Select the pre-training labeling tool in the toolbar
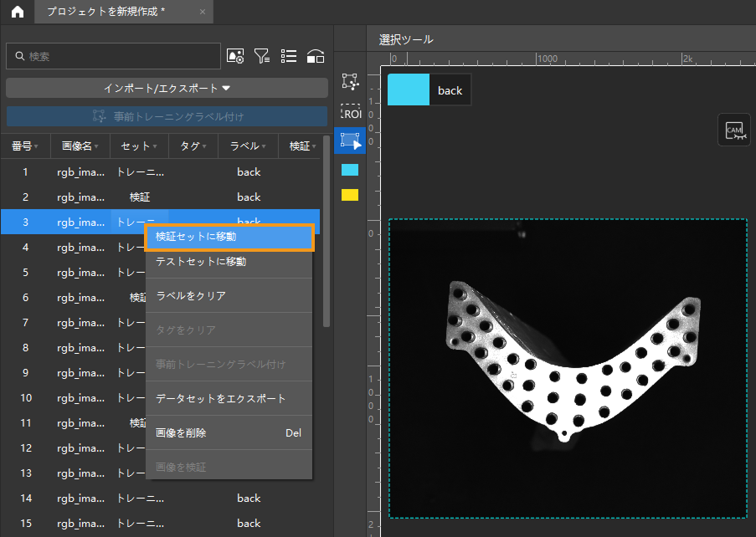 (x=350, y=82)
